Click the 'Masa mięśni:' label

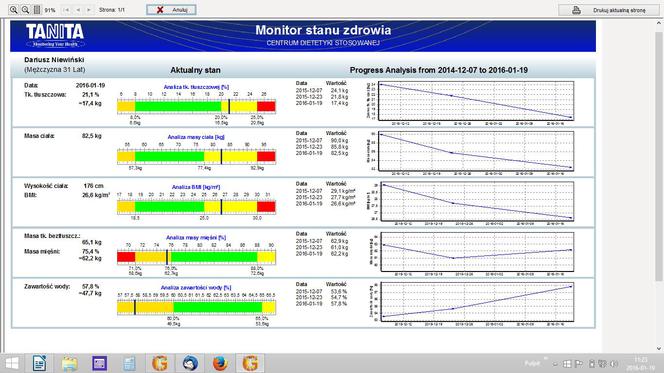tap(42, 251)
